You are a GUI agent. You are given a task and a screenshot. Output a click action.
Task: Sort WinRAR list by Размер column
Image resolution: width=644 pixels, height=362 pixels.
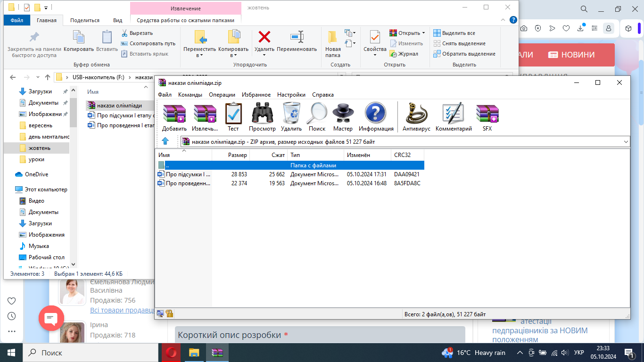pyautogui.click(x=231, y=155)
